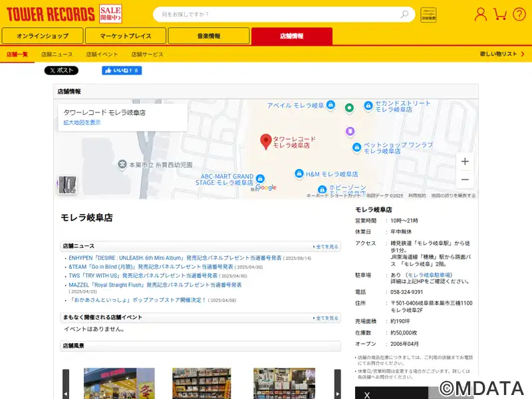Click the アベイル モレラ岐阜 map marker
This screenshot has height=399, width=532.
click(331, 105)
